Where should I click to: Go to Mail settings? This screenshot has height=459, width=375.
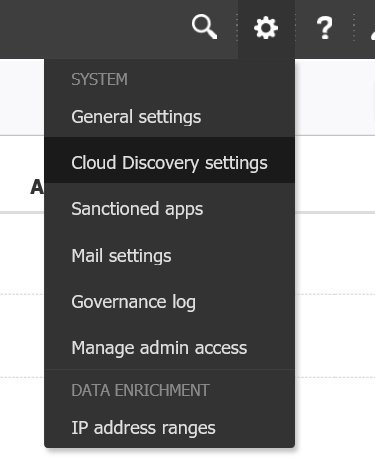tap(169, 256)
